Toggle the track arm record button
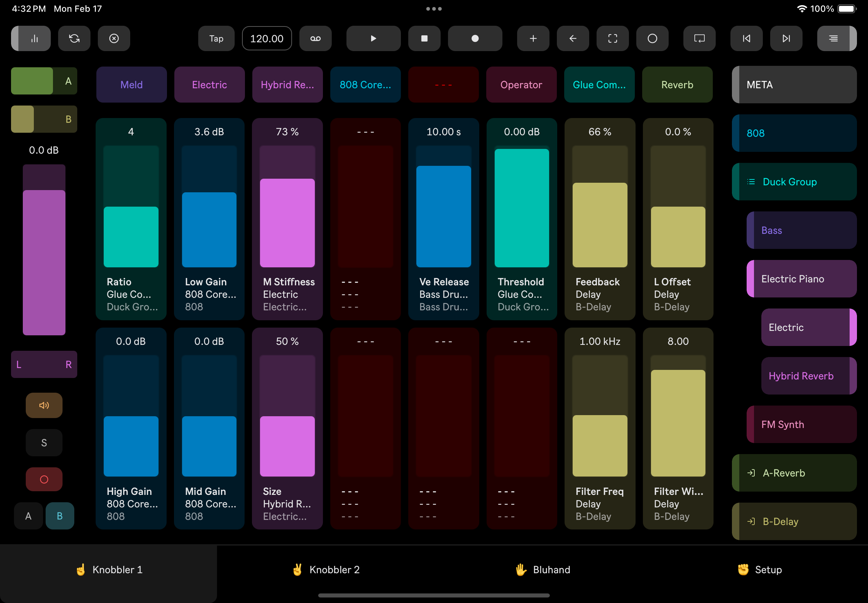868x603 pixels. click(x=44, y=479)
